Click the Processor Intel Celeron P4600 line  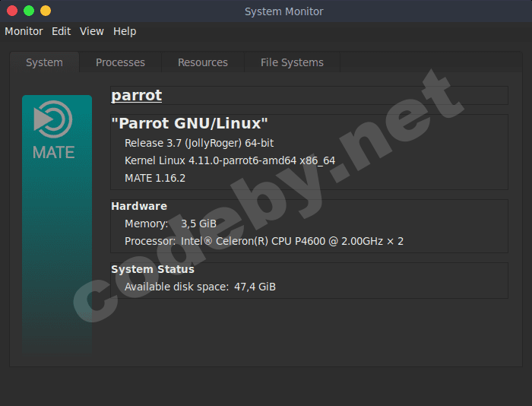tap(264, 241)
